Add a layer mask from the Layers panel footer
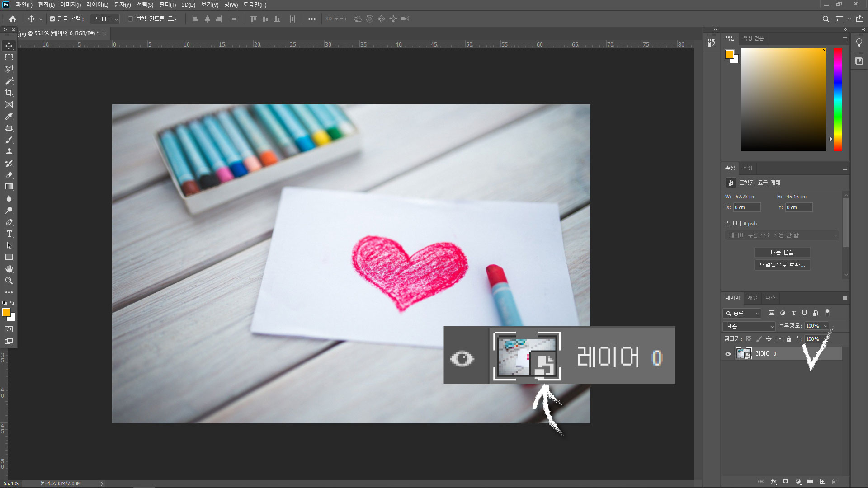 pyautogui.click(x=786, y=482)
